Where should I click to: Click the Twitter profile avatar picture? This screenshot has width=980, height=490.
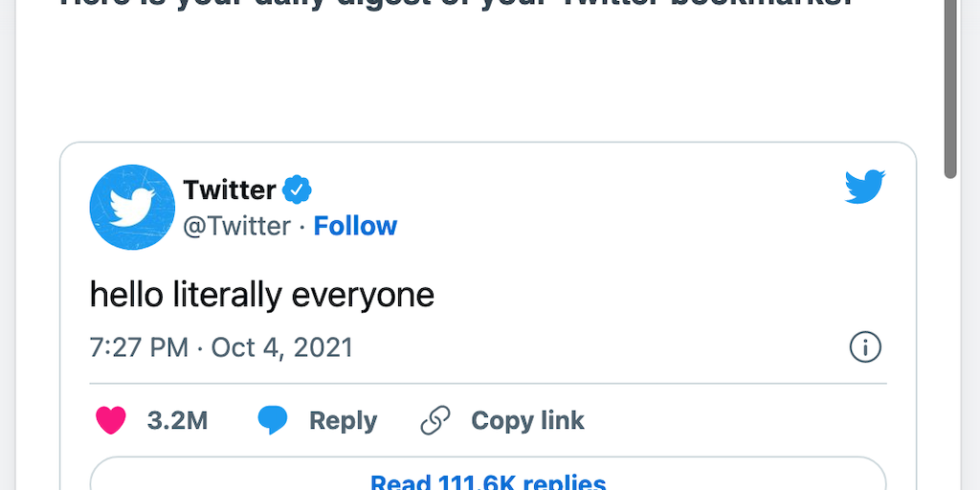132,207
